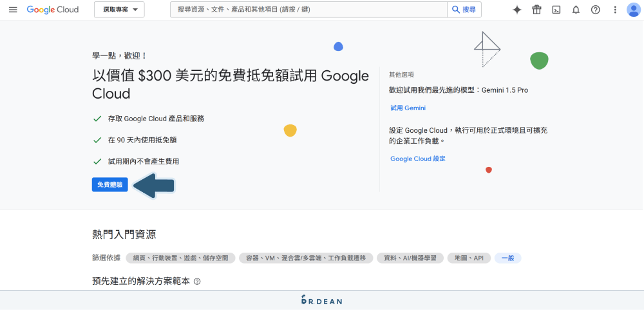The image size is (644, 310).
Task: Open the 選取專案 project selector dropdown
Action: (119, 10)
